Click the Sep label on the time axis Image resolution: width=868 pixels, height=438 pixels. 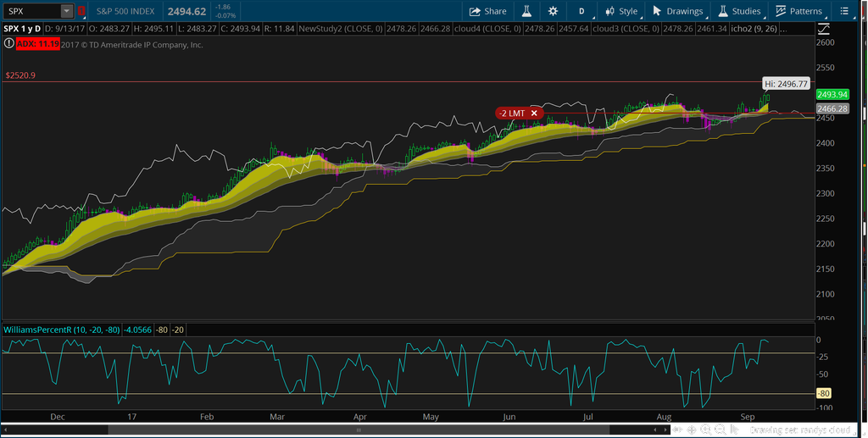pos(748,417)
